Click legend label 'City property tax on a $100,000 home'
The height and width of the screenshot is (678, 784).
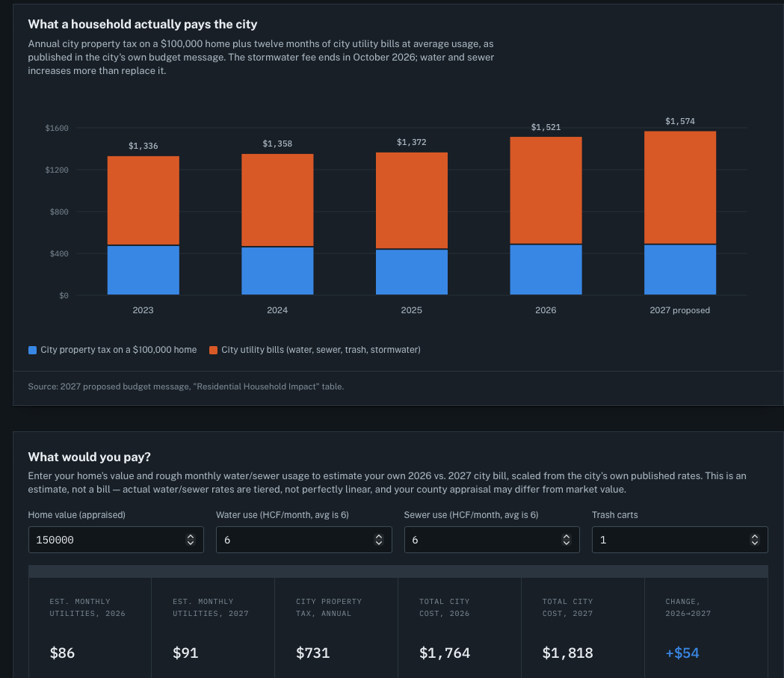click(119, 350)
